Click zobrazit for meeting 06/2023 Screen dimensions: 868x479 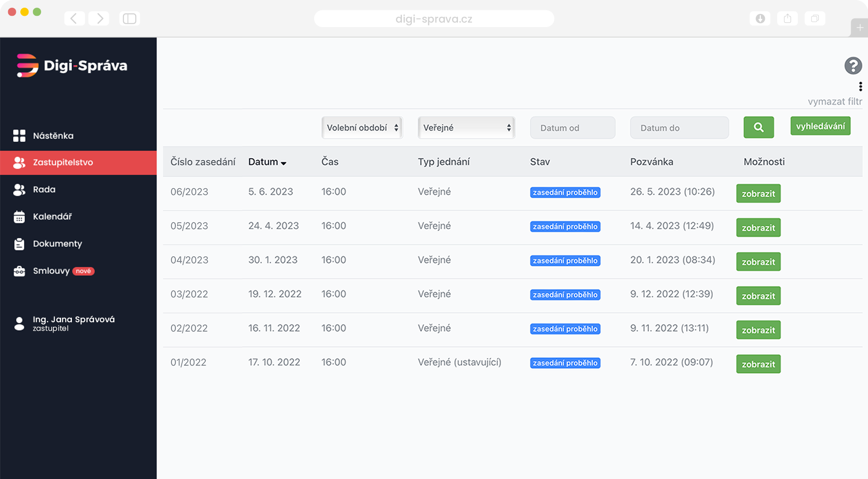tap(758, 193)
